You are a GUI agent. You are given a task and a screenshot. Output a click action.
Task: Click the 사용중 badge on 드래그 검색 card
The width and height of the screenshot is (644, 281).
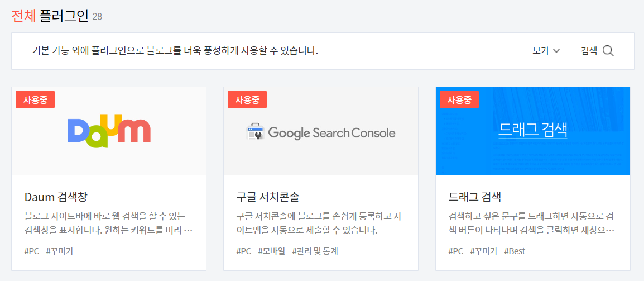(459, 99)
